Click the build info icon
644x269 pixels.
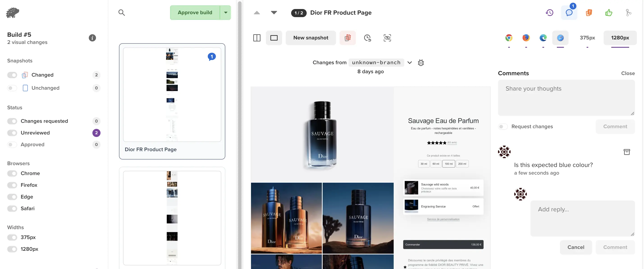(92, 38)
